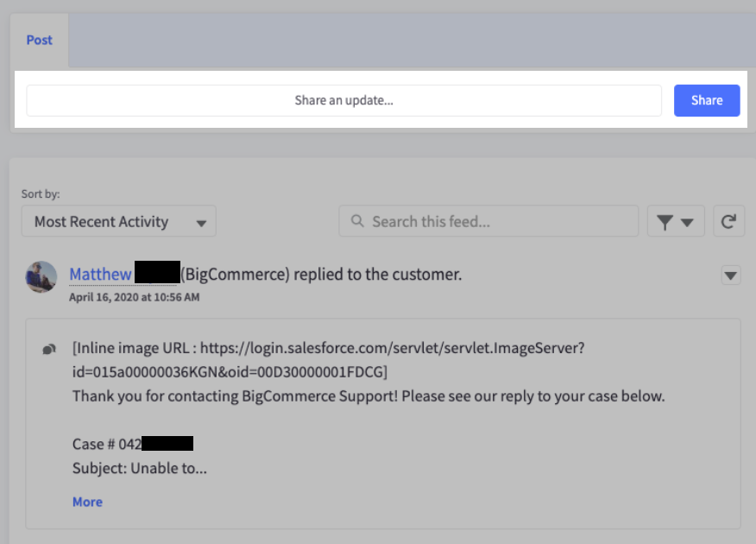Image resolution: width=756 pixels, height=544 pixels.
Task: Click the Thank you for contacting BigCommerce Support line
Action: pos(369,396)
